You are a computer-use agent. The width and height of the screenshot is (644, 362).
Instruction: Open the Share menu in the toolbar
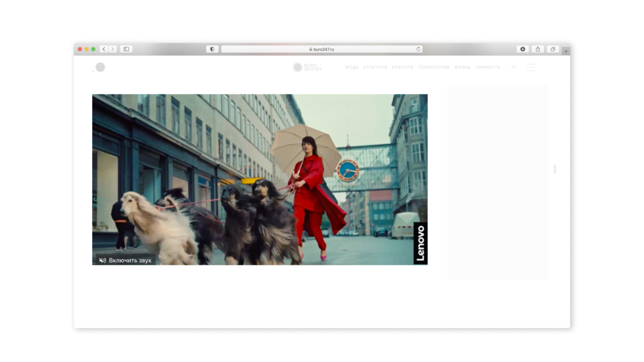pyautogui.click(x=538, y=49)
